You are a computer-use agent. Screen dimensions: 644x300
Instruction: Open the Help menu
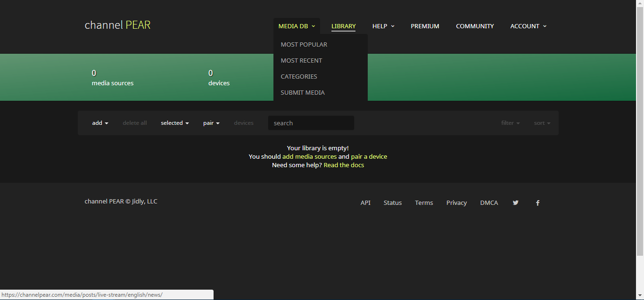383,26
